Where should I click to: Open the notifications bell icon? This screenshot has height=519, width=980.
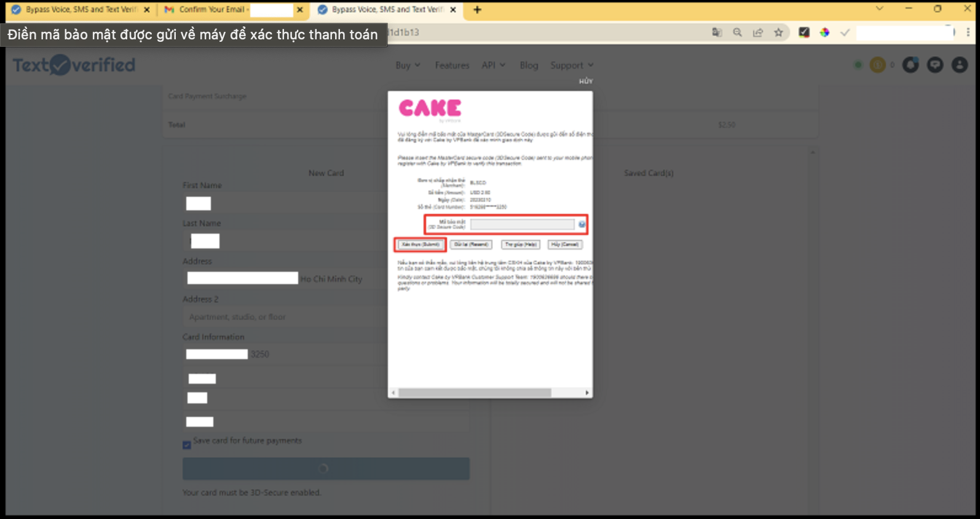[911, 65]
